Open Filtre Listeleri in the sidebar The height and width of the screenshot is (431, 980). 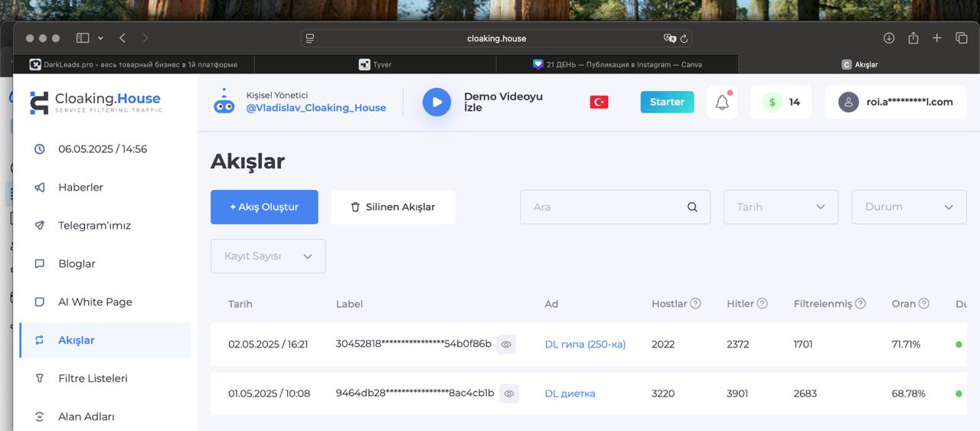point(105,378)
